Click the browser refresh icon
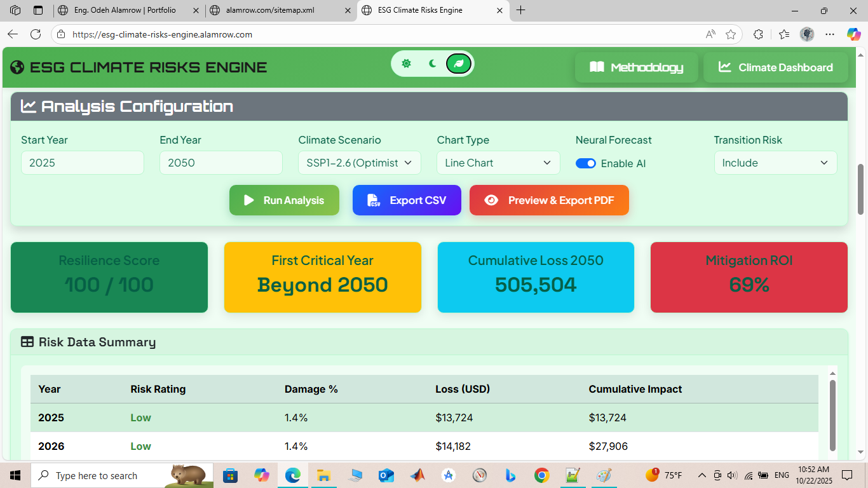 pos(36,34)
